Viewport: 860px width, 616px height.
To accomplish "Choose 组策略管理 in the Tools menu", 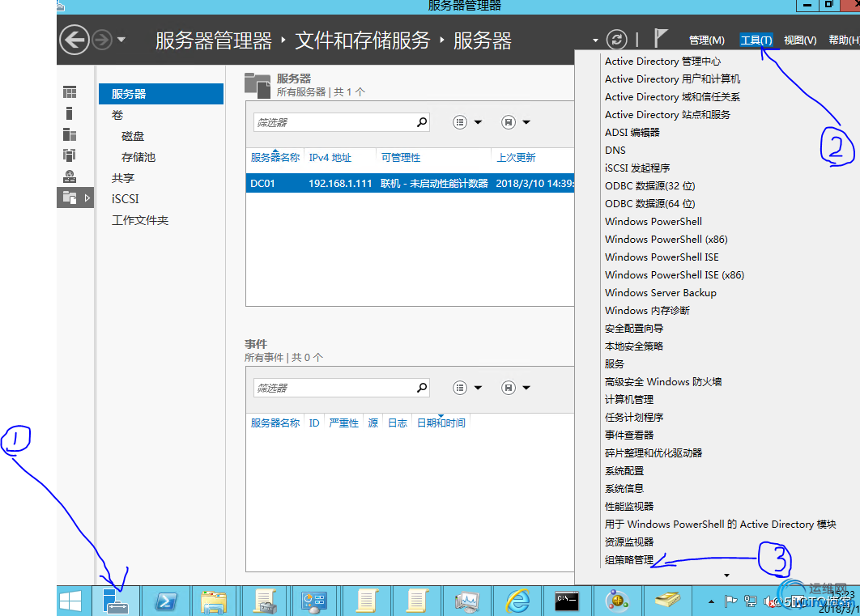I will [x=629, y=560].
